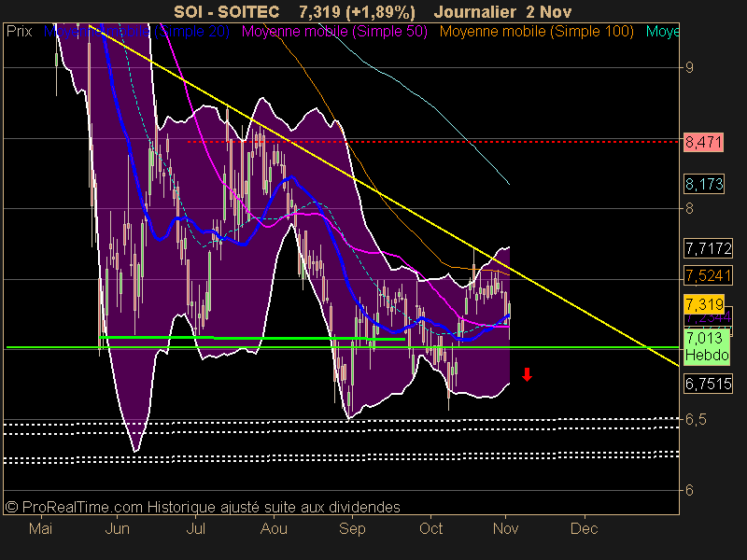Image resolution: width=747 pixels, height=560 pixels.
Task: Click the red down arrow marker on chart
Action: [x=527, y=374]
